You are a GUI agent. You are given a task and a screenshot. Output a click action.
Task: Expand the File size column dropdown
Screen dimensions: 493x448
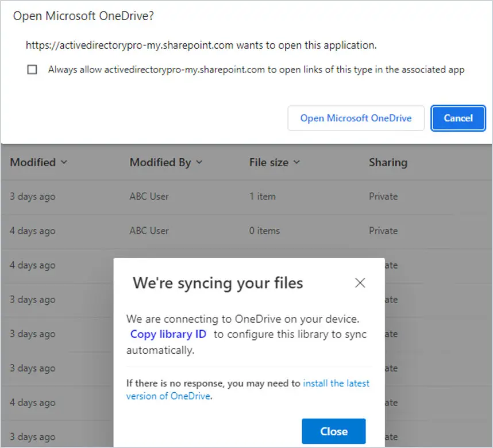[297, 162]
